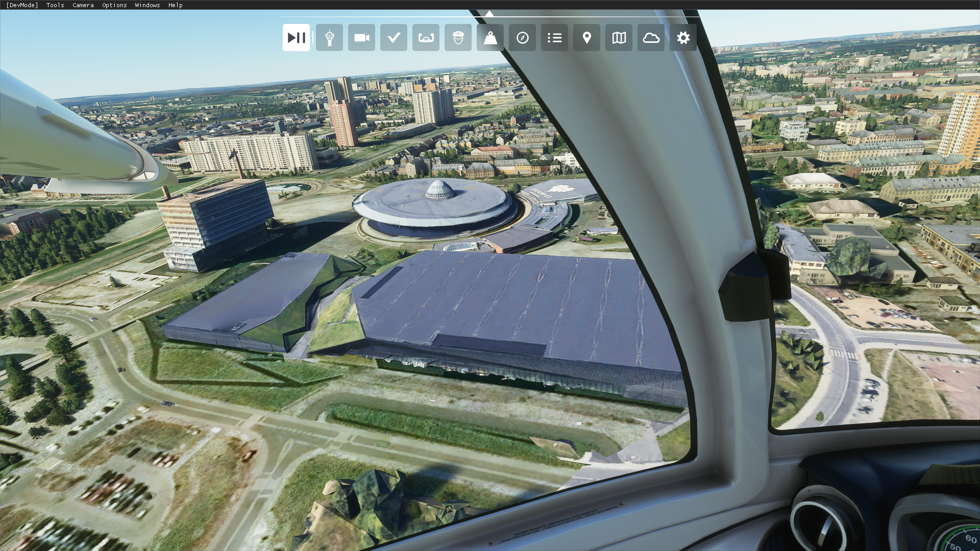This screenshot has height=551, width=980.
Task: Open the navigation compass panel
Action: tap(522, 38)
